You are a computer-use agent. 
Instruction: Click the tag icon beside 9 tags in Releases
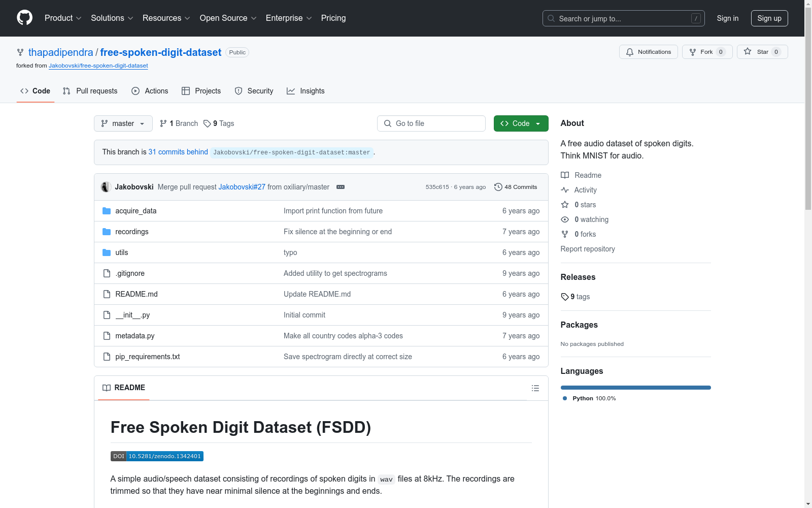565,297
